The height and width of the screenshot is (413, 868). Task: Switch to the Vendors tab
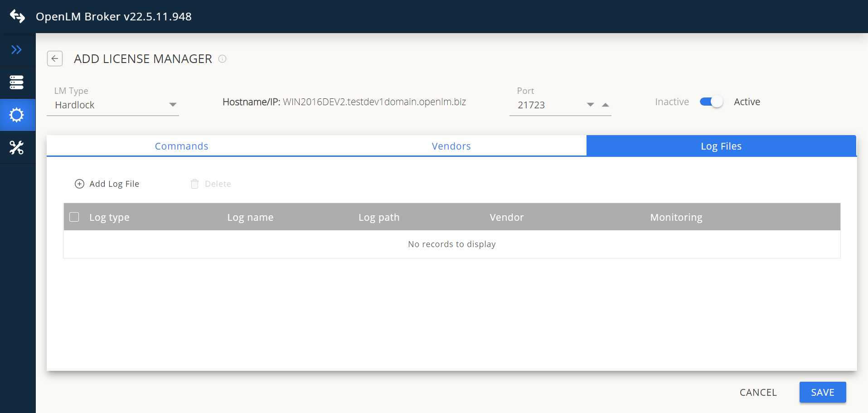[x=451, y=146]
